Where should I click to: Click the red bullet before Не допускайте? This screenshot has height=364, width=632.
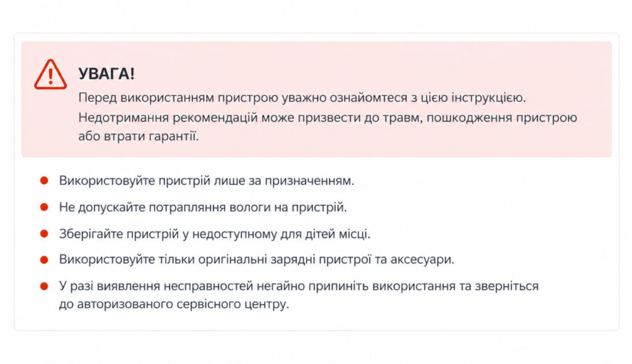(44, 207)
